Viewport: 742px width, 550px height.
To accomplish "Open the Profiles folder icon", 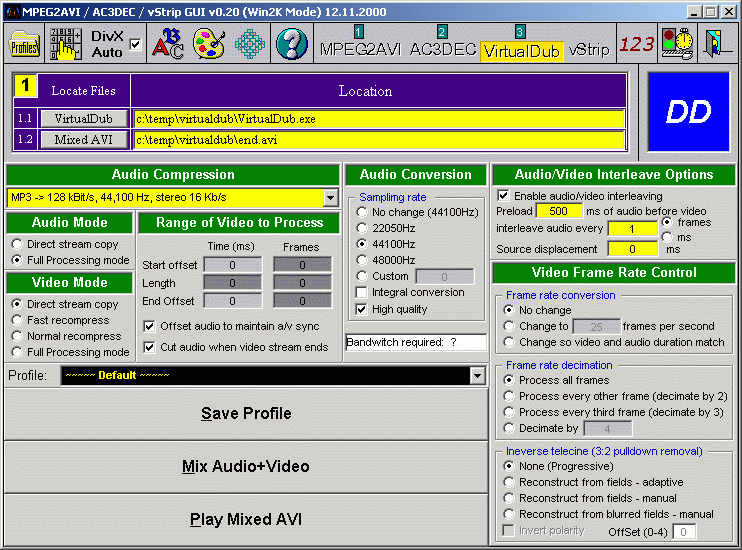I will [24, 44].
